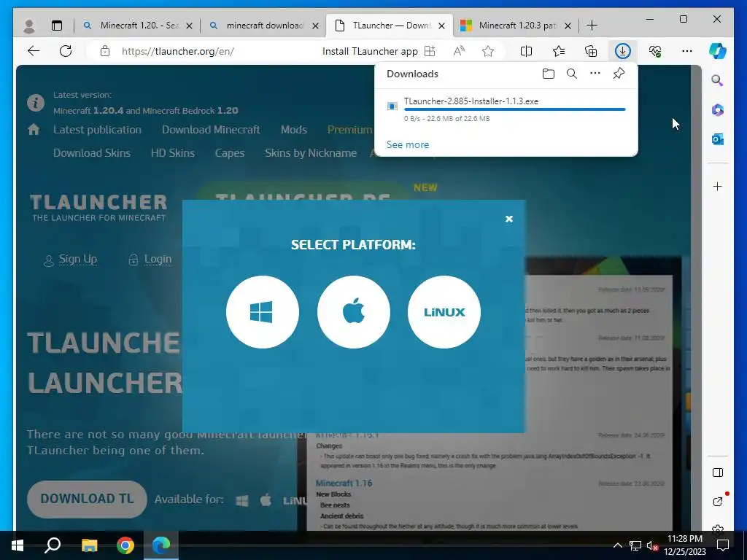
Task: Click the info icon near Latest version
Action: [x=36, y=102]
